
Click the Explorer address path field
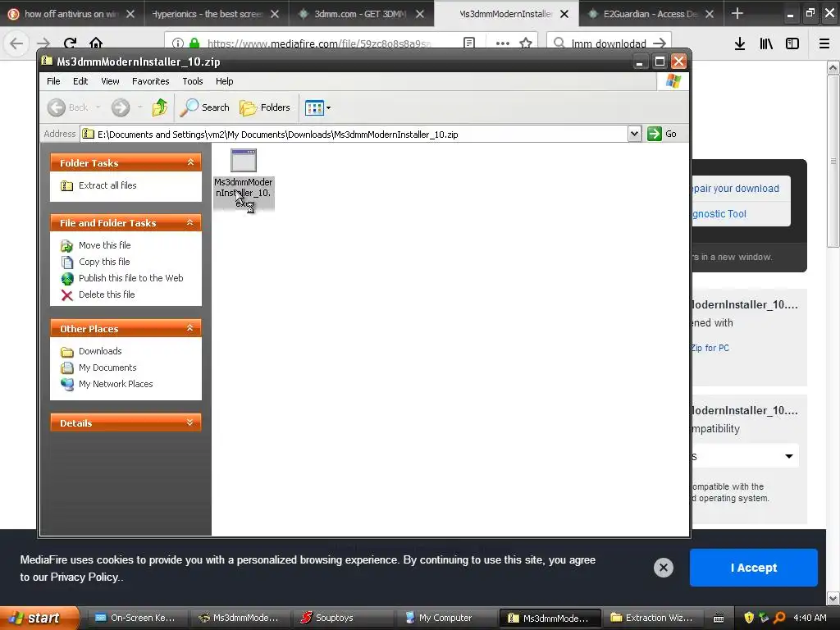pos(354,134)
